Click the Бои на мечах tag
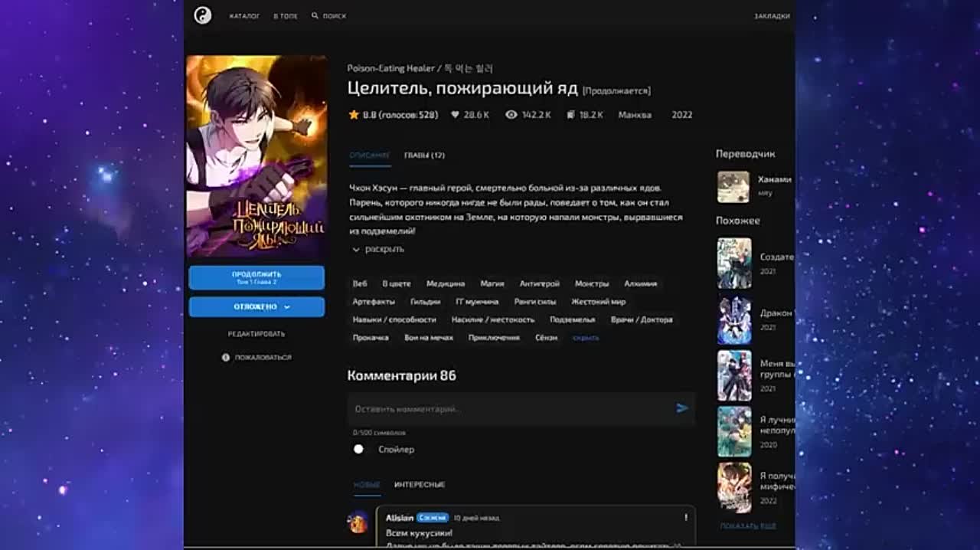The image size is (980, 550). [429, 338]
